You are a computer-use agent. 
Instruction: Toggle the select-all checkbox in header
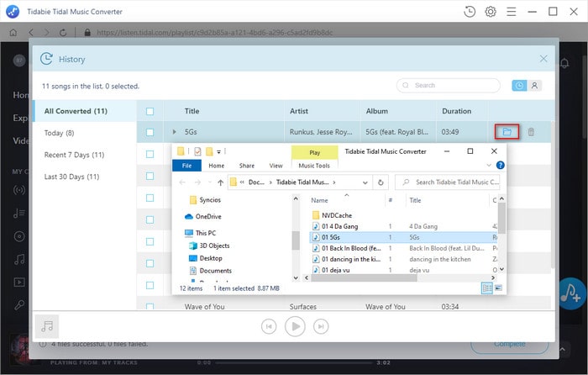pyautogui.click(x=150, y=111)
